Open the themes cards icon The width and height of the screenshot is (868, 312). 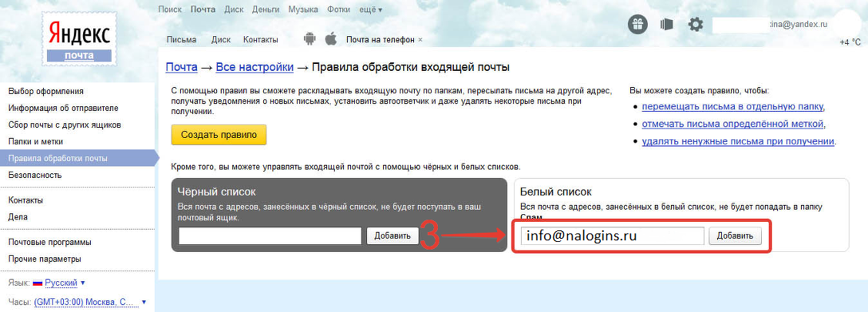pyautogui.click(x=666, y=25)
